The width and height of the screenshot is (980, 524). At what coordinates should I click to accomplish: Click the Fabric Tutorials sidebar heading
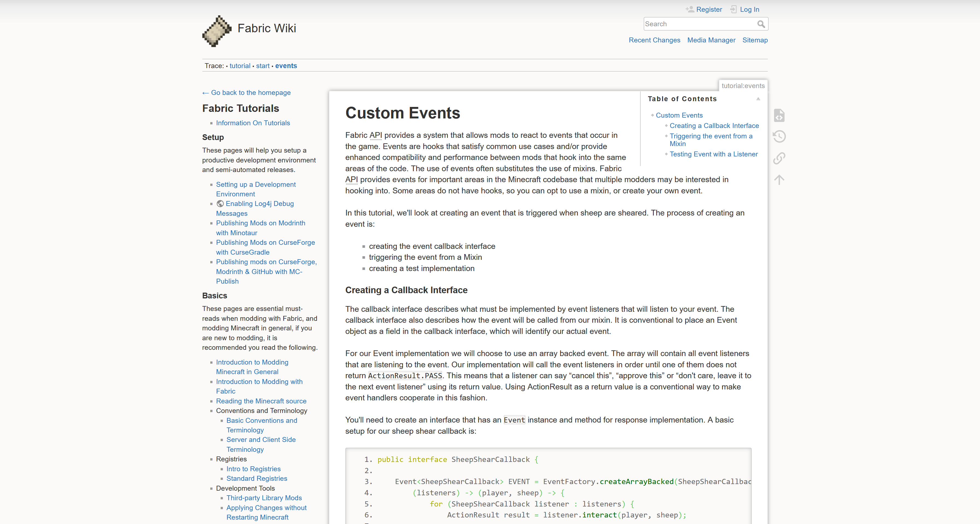click(x=240, y=109)
